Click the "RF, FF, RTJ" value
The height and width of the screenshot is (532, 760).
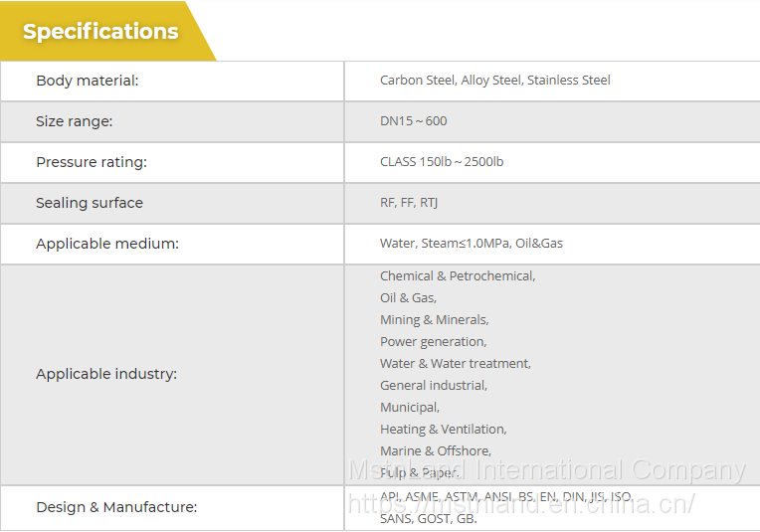408,203
